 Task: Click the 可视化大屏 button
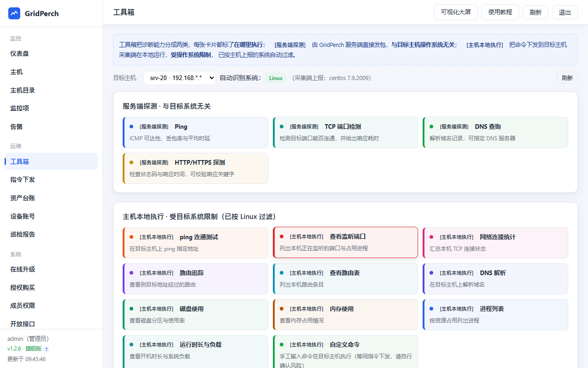point(456,12)
